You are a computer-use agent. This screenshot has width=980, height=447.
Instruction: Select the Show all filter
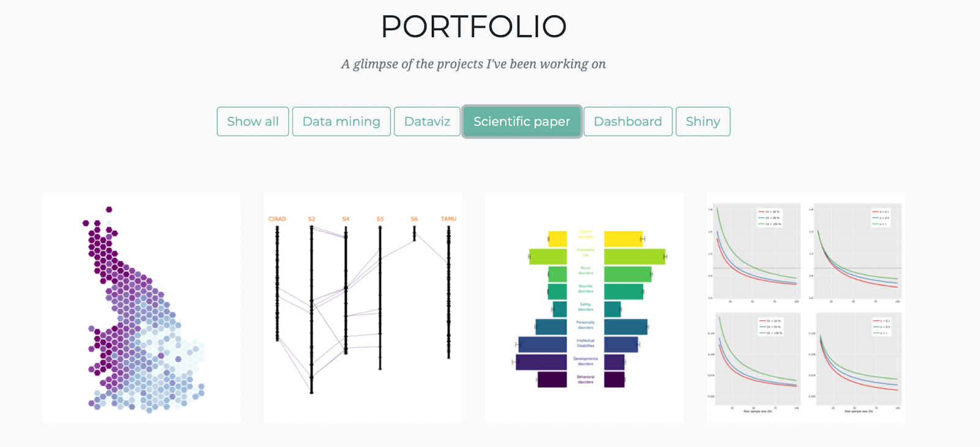(252, 121)
